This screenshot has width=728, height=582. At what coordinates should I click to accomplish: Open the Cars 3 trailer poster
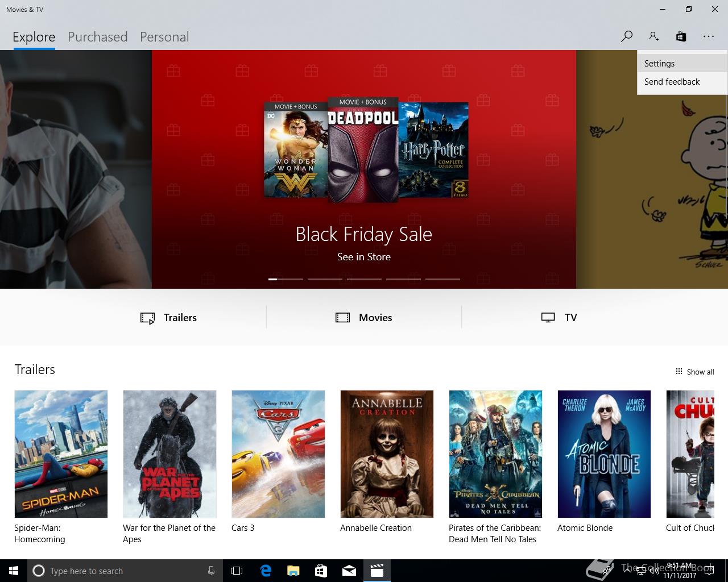(278, 454)
